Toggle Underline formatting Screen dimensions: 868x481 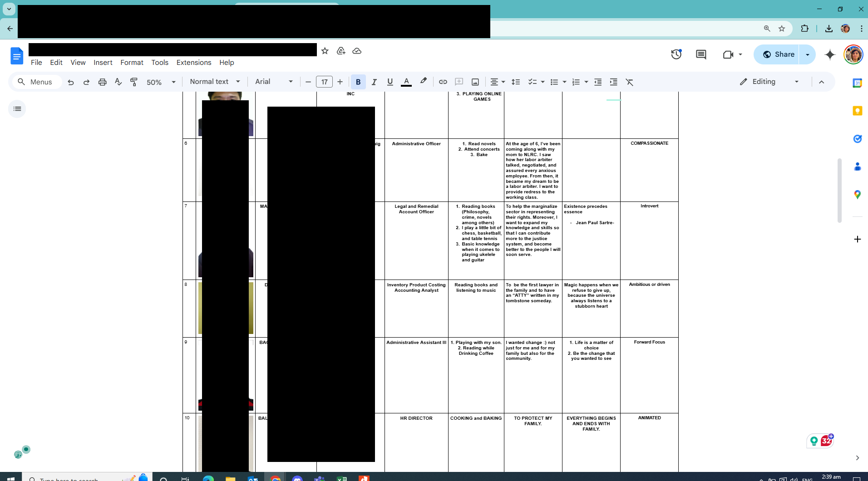(x=390, y=82)
